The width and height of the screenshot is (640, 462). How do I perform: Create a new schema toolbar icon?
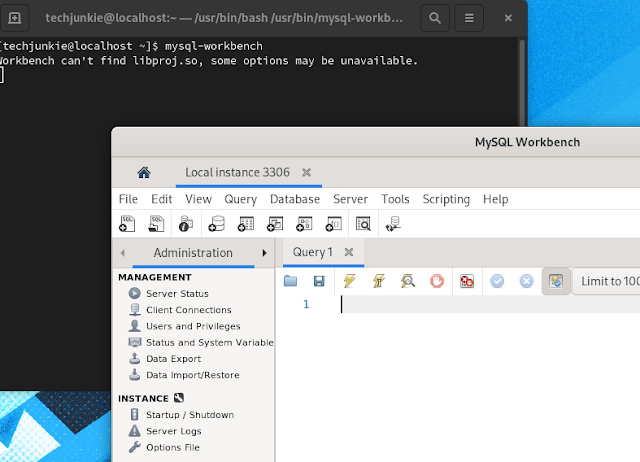pos(217,224)
